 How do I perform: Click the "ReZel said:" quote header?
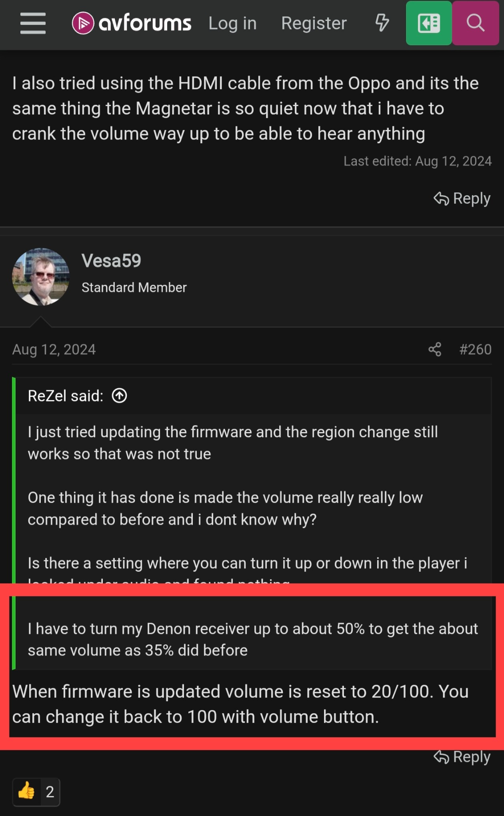(x=66, y=396)
